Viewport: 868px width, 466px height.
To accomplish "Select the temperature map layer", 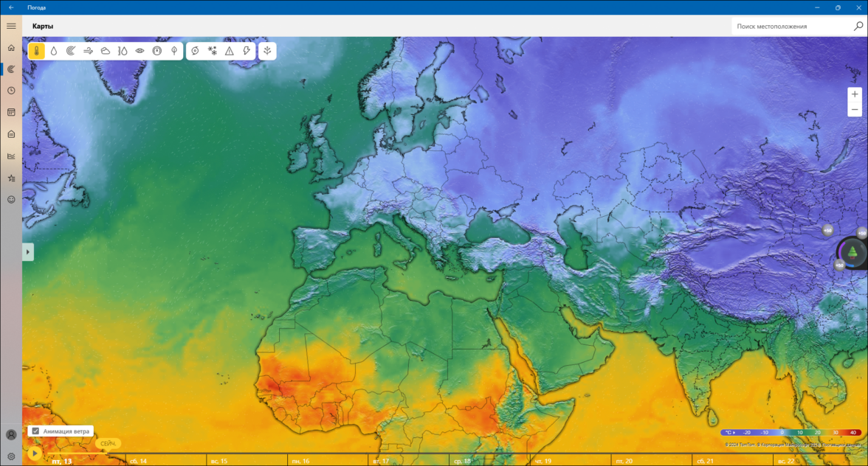I will pyautogui.click(x=37, y=51).
